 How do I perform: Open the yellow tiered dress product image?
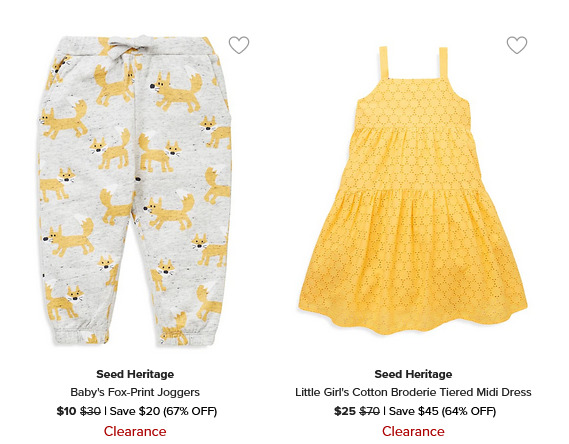[x=413, y=190]
